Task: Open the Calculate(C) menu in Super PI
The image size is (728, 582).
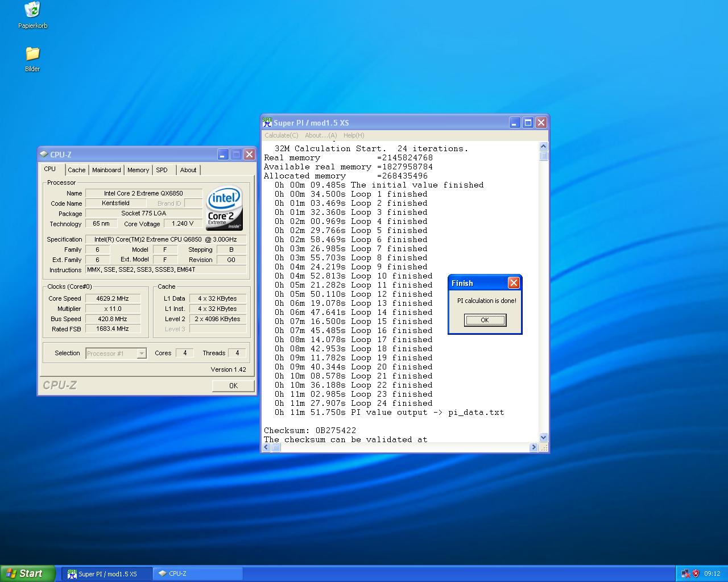Action: click(281, 135)
